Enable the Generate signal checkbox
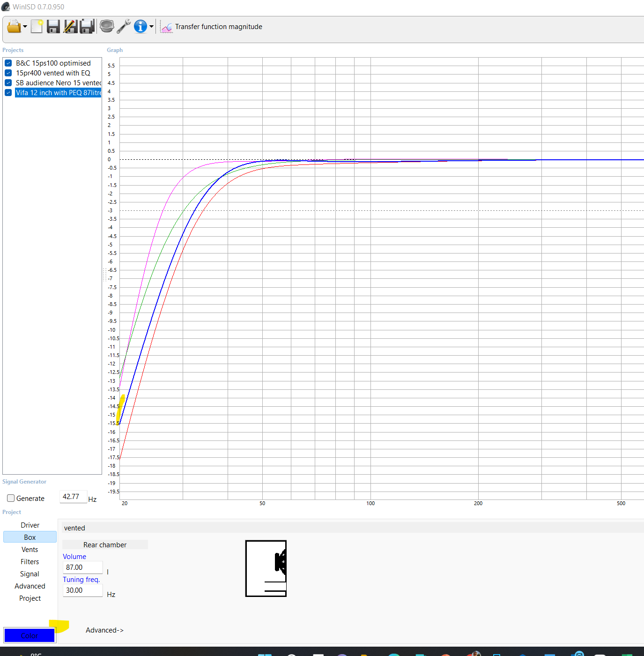The height and width of the screenshot is (656, 644). coord(11,498)
